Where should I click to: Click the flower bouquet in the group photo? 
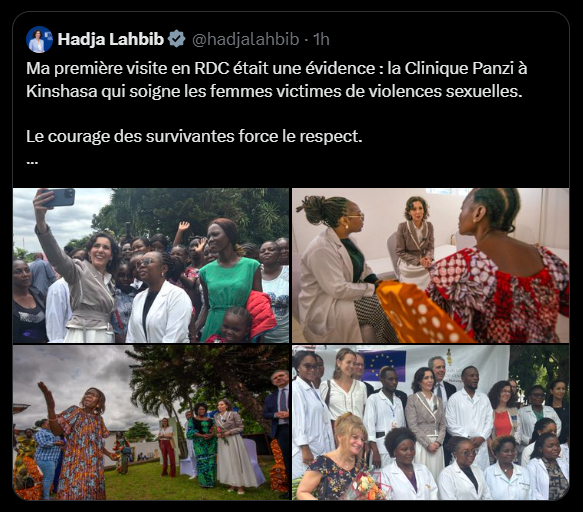[x=366, y=486]
